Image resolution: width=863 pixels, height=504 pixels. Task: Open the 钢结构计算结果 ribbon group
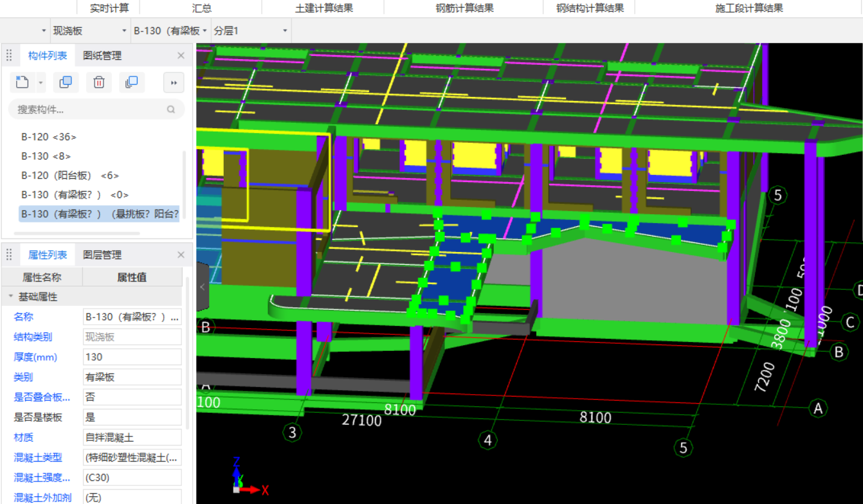(x=590, y=8)
